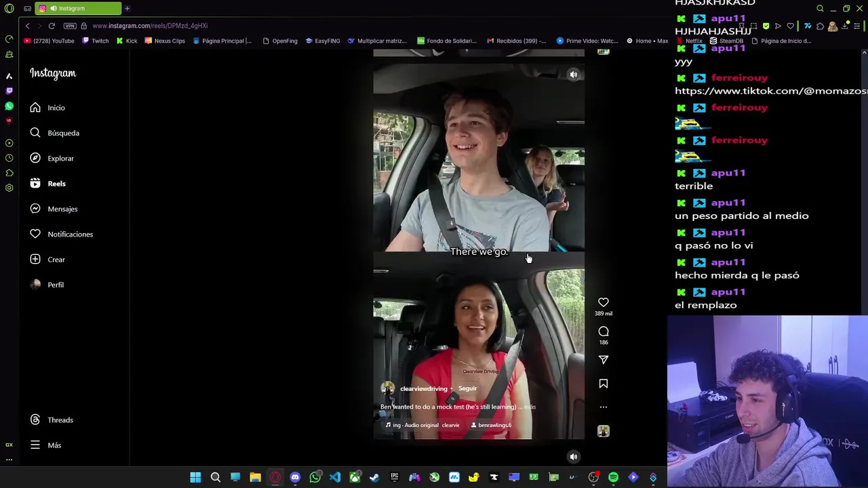Open Discord from the taskbar
The height and width of the screenshot is (488, 868).
pyautogui.click(x=295, y=477)
